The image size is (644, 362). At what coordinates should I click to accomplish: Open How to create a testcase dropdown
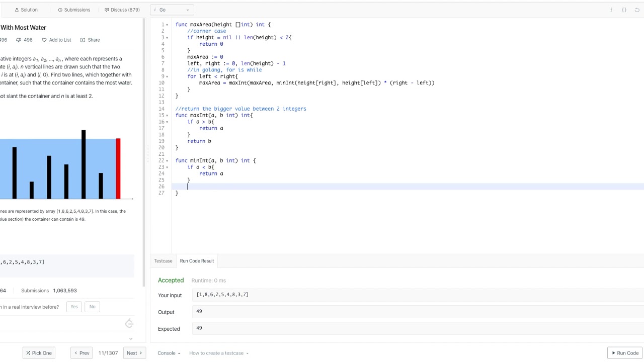[x=219, y=353]
